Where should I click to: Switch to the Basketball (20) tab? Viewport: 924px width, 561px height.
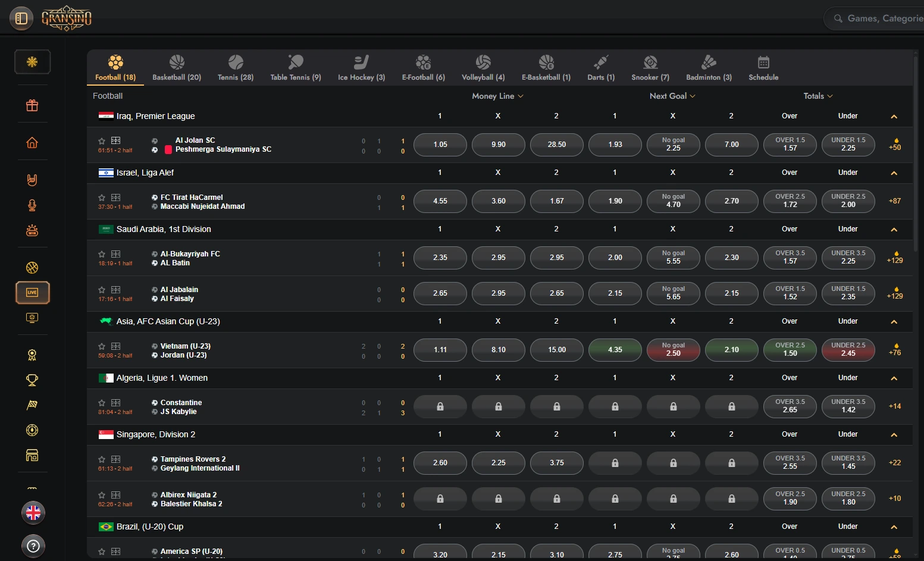click(177, 68)
